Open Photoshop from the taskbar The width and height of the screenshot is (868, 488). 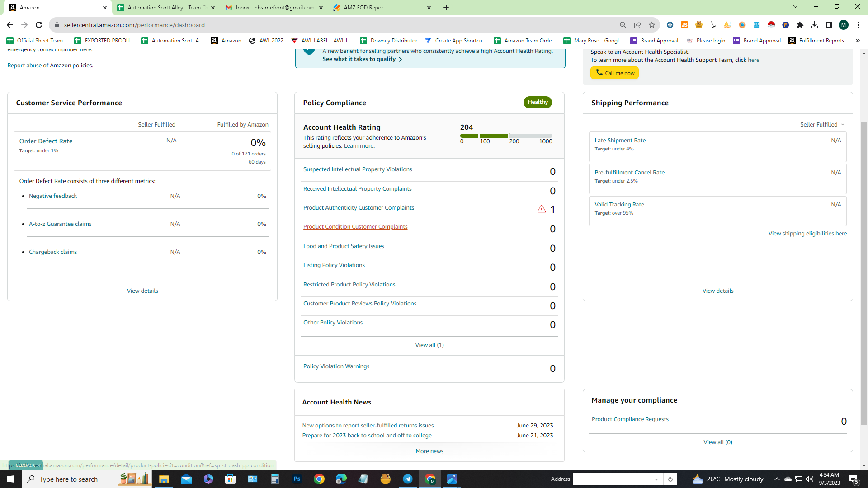click(x=297, y=479)
